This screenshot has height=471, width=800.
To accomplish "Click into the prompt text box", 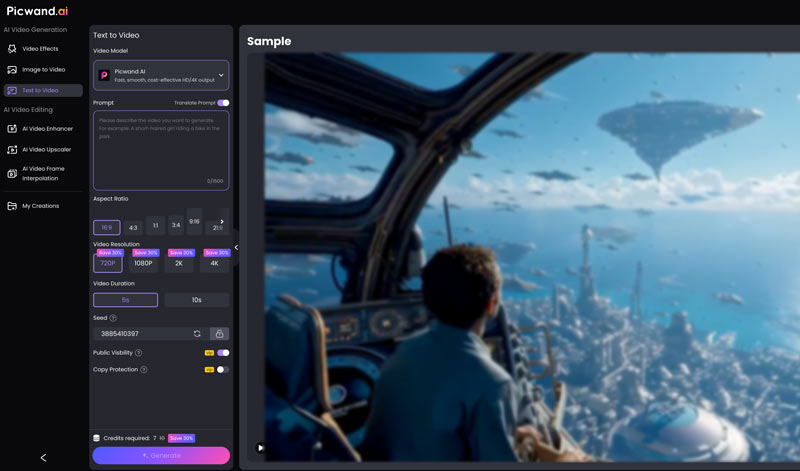I will point(161,150).
